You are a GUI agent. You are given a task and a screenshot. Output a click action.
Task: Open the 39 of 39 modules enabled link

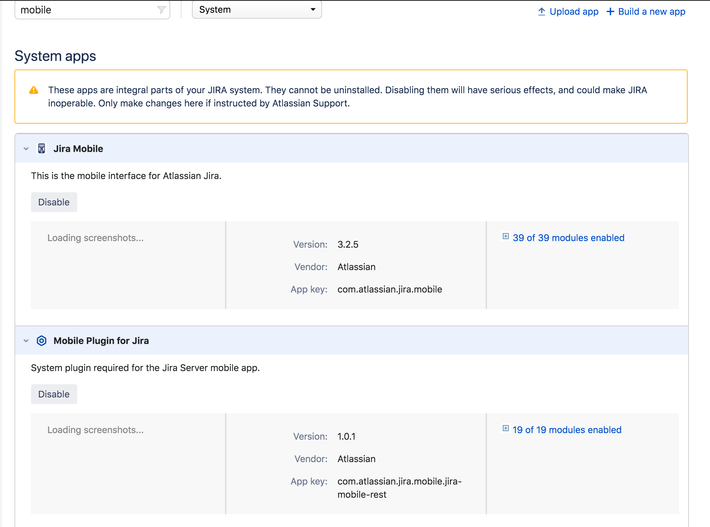(568, 238)
